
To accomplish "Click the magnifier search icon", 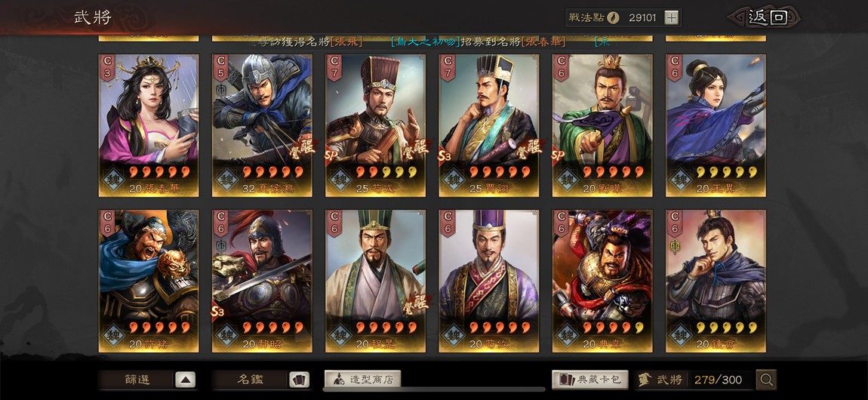I will point(767,380).
